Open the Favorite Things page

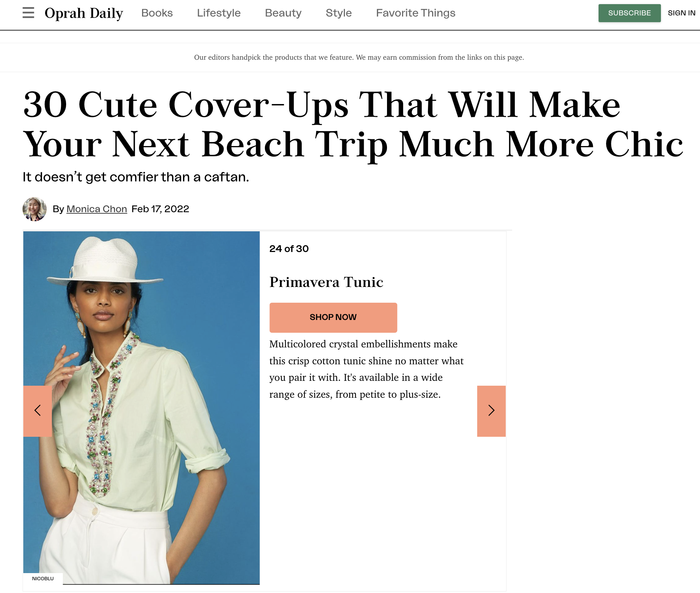(x=416, y=13)
